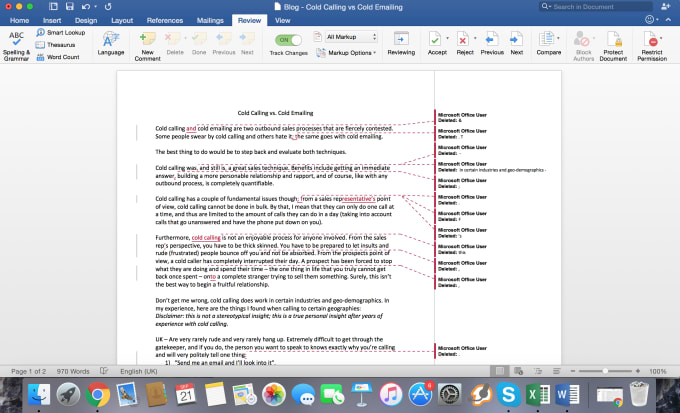This screenshot has height=413, width=680.
Task: Click the 100% zoom level
Action: coord(658,371)
